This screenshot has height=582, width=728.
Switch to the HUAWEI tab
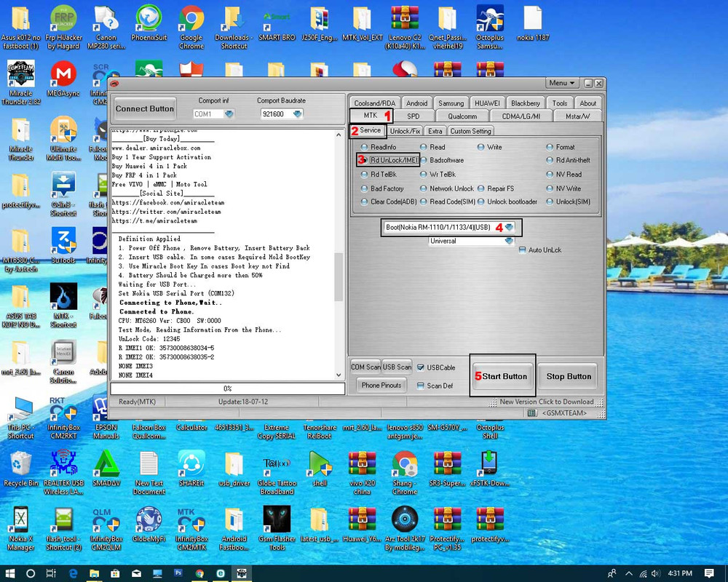(487, 103)
